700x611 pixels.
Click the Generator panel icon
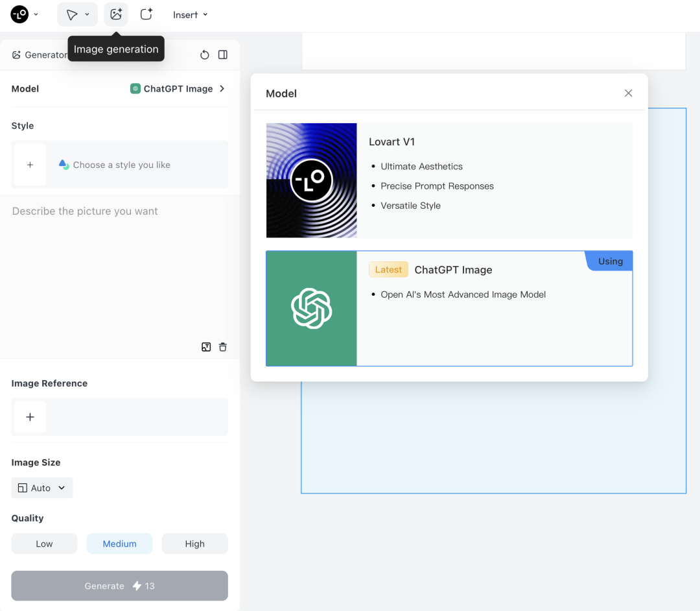16,55
